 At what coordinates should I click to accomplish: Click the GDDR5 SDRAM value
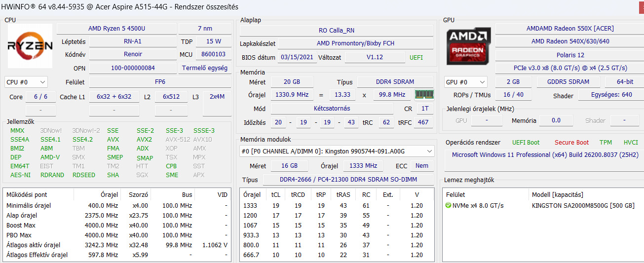pyautogui.click(x=568, y=82)
